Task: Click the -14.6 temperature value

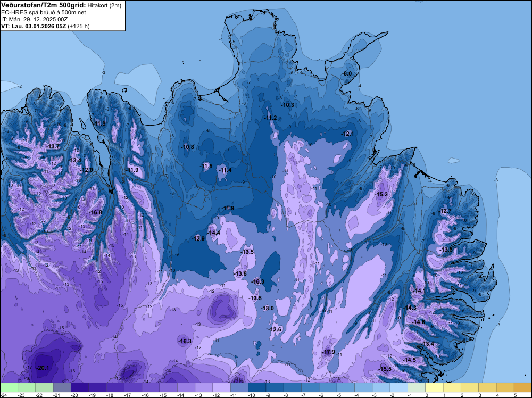Action: click(x=418, y=322)
